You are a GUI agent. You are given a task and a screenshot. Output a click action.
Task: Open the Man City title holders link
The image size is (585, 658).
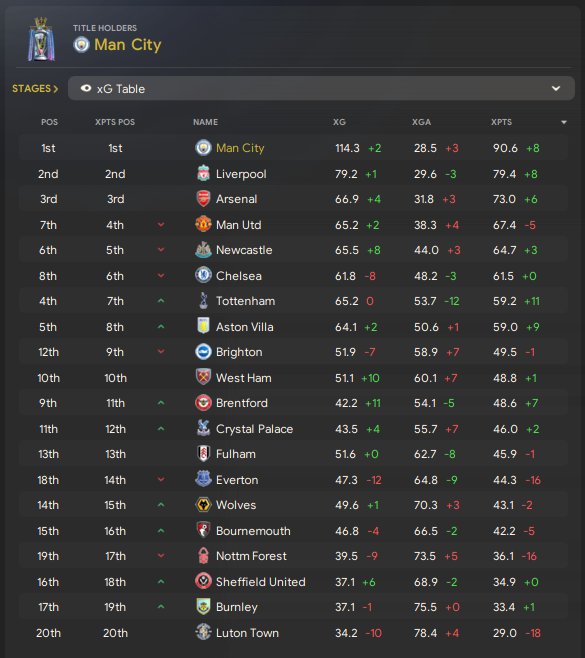coord(128,44)
